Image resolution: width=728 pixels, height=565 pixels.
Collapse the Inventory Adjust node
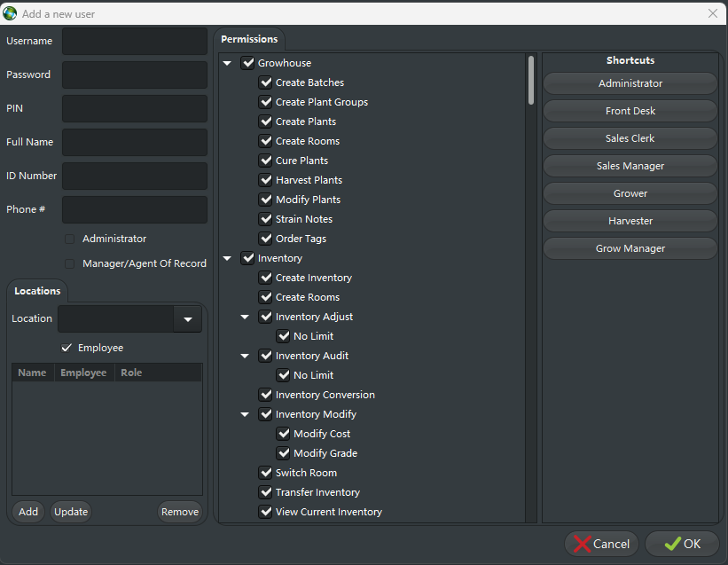(x=245, y=317)
